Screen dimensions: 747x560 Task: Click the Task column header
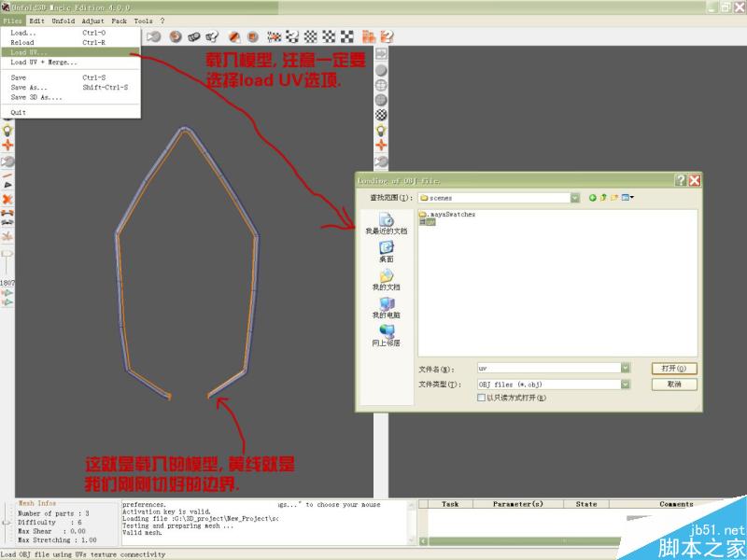(x=450, y=504)
